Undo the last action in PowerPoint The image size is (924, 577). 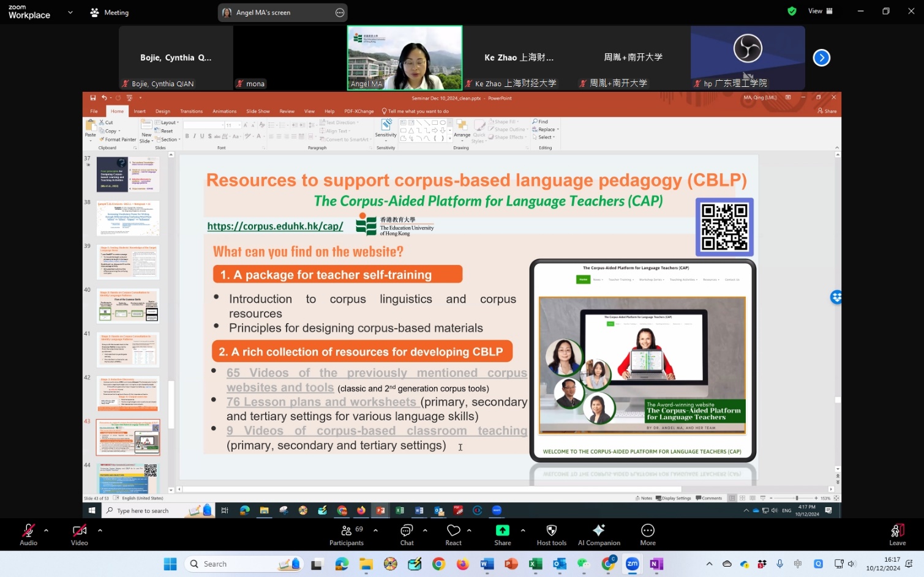point(104,98)
